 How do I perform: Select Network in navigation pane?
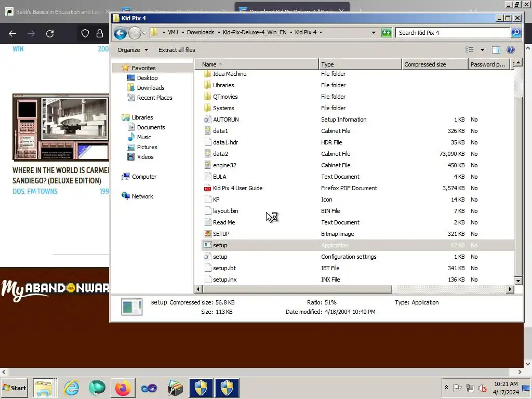click(142, 196)
